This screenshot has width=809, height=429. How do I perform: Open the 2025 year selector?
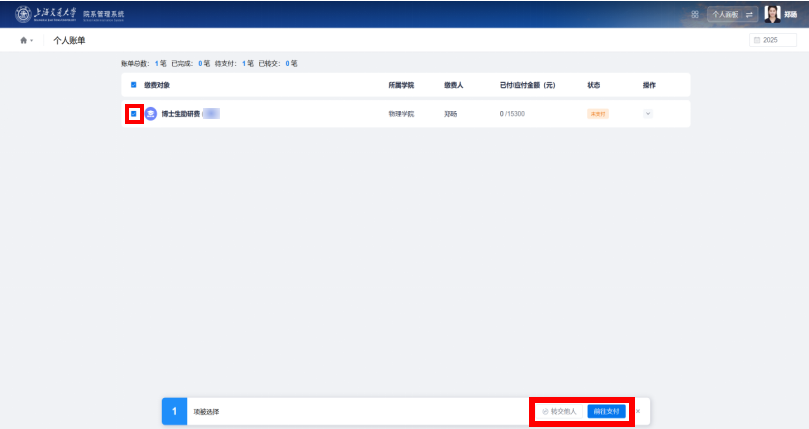[772, 40]
